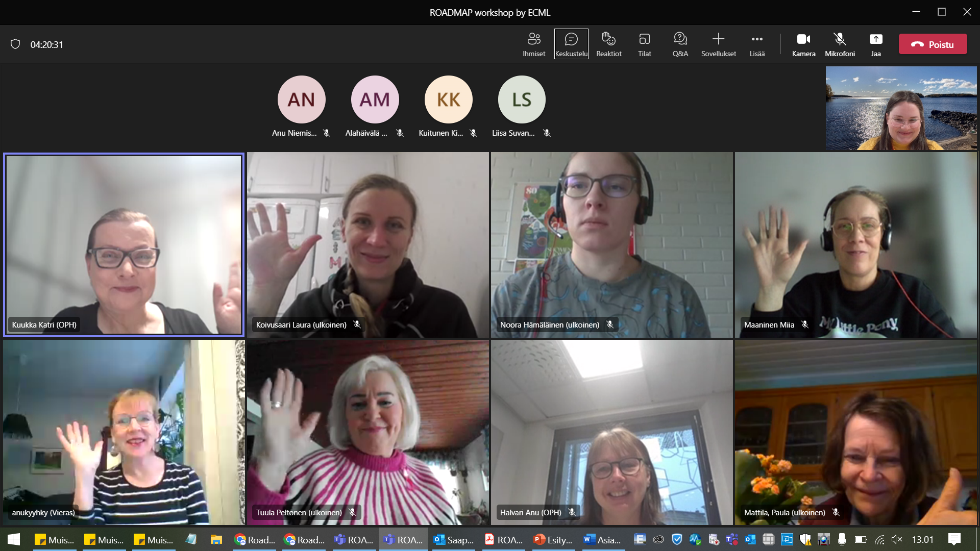Viewport: 980px width, 551px height.
Task: Open the Windows Start menu
Action: pyautogui.click(x=14, y=539)
